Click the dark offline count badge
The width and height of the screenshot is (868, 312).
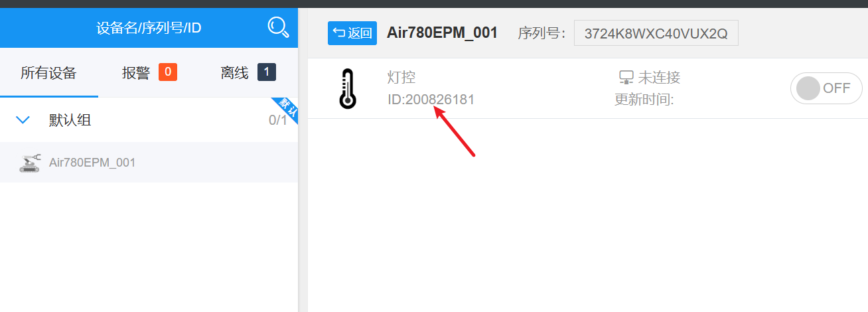click(x=267, y=72)
